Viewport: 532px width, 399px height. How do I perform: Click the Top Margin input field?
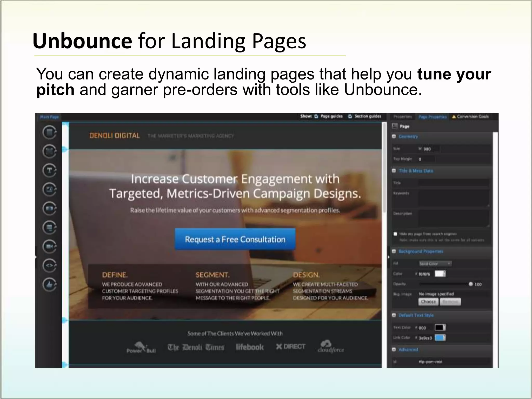[x=426, y=159]
